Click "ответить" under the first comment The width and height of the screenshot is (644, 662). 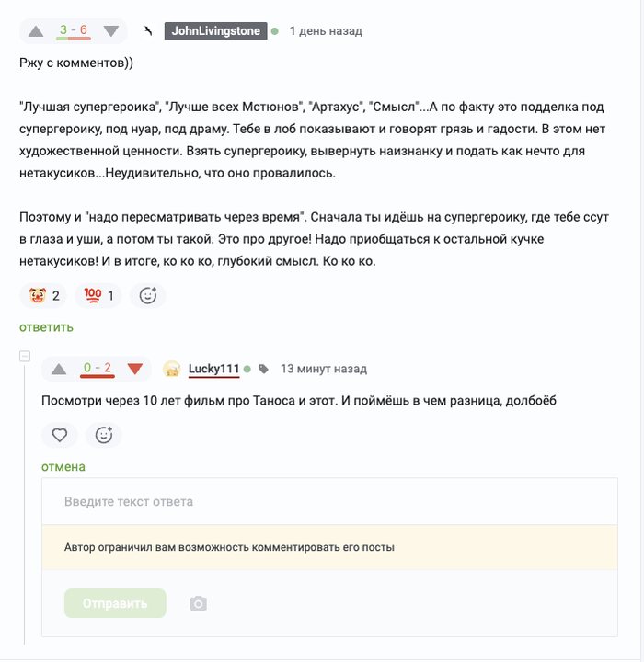point(47,327)
